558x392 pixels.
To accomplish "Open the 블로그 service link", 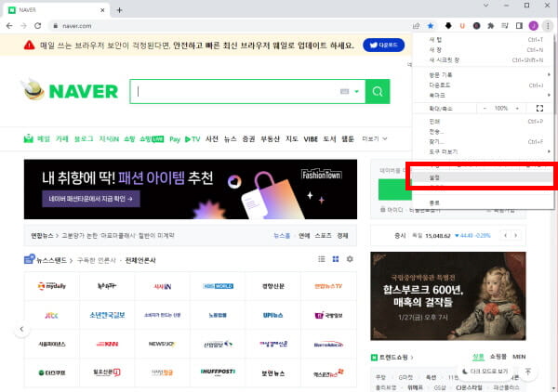I will coord(84,138).
